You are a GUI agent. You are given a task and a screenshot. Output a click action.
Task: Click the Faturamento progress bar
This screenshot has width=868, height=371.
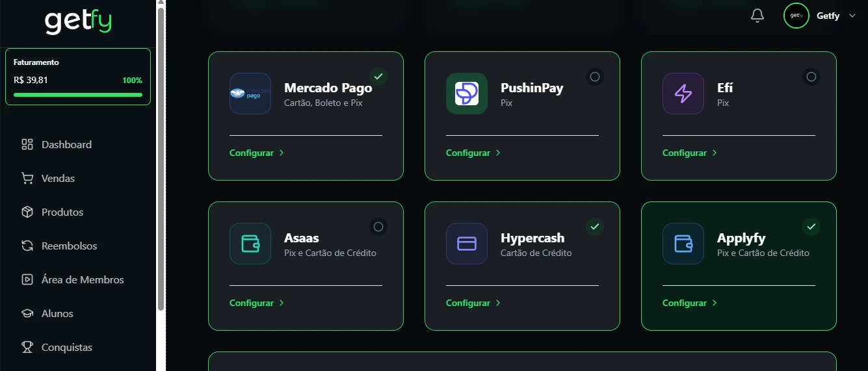[78, 95]
